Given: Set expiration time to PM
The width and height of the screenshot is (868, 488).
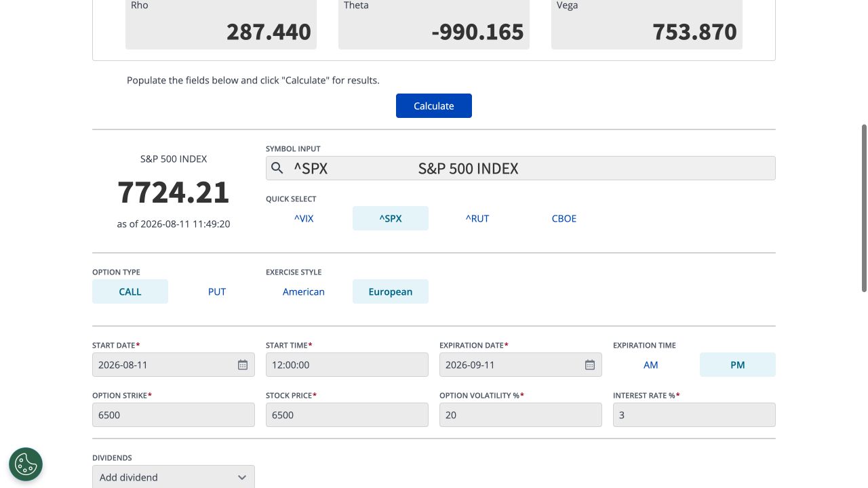Looking at the screenshot, I should (738, 365).
